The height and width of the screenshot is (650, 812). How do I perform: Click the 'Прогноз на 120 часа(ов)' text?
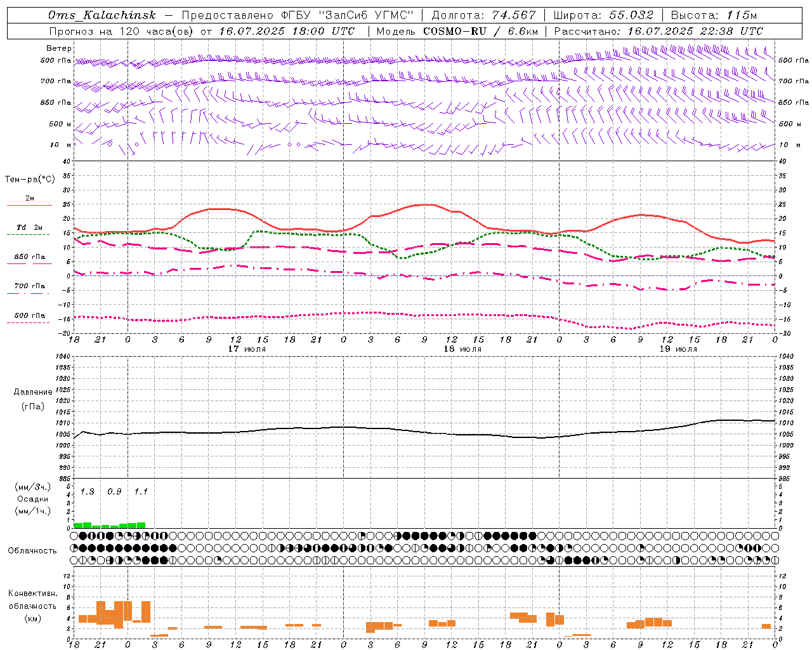(x=121, y=31)
